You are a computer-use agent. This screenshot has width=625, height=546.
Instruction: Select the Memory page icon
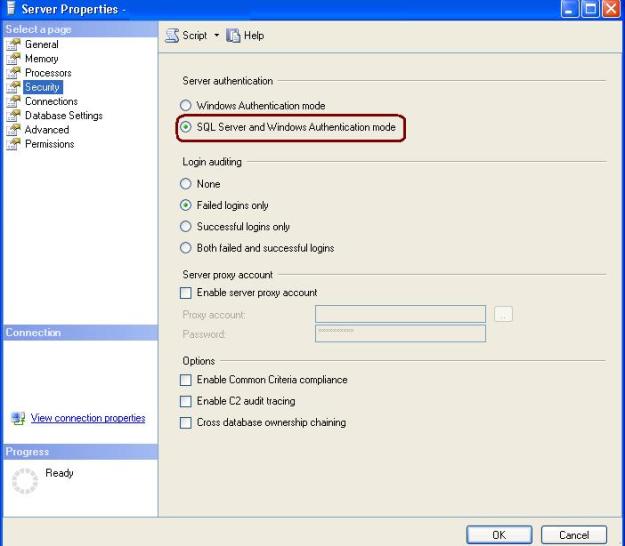pos(13,59)
